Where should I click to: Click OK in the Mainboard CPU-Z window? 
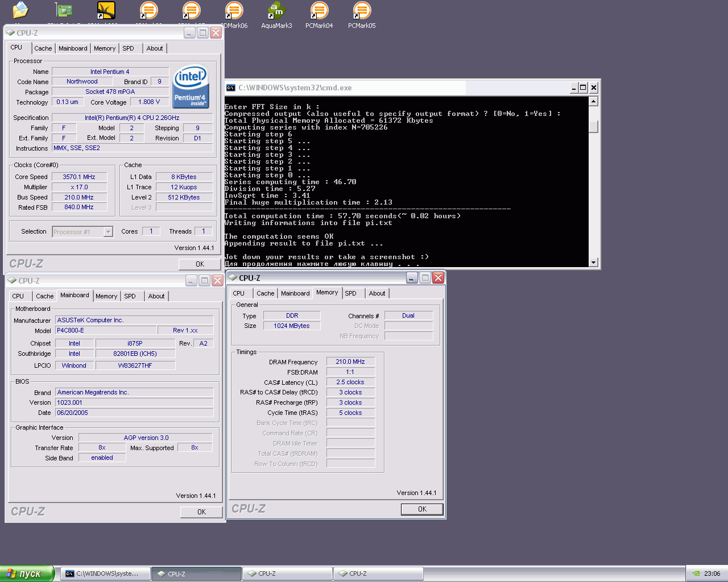201,512
